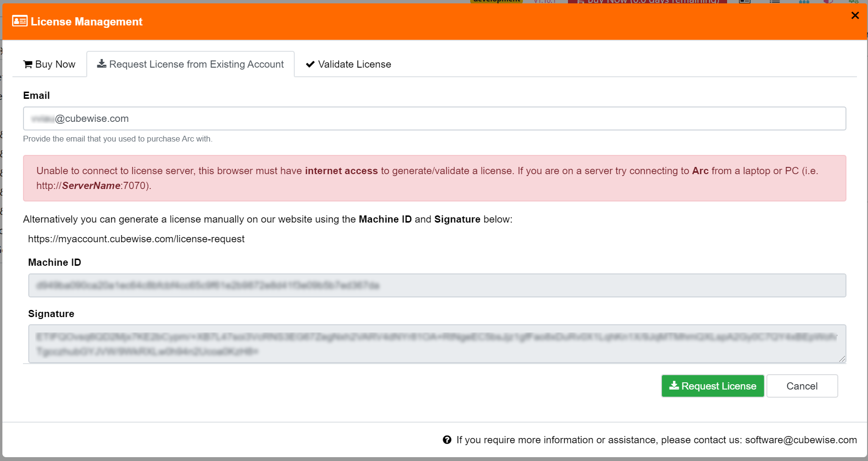Click the "Alternatively you can generate a license" text
The height and width of the screenshot is (461, 868).
tap(267, 219)
